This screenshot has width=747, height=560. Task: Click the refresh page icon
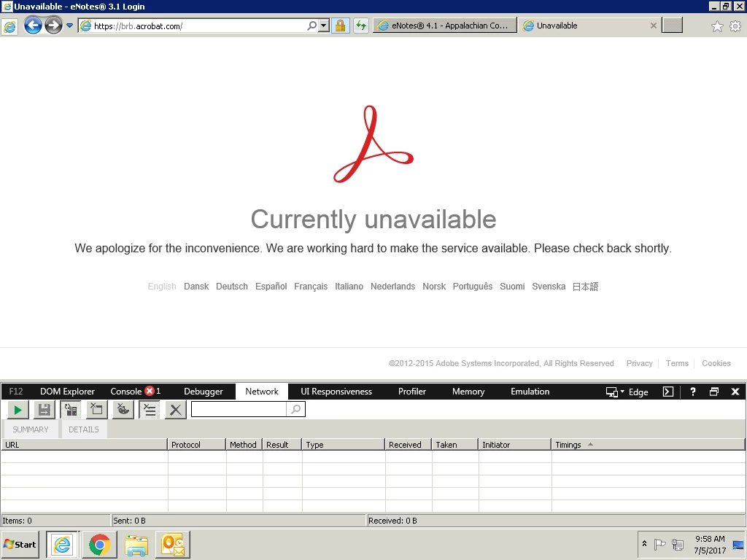pyautogui.click(x=361, y=26)
